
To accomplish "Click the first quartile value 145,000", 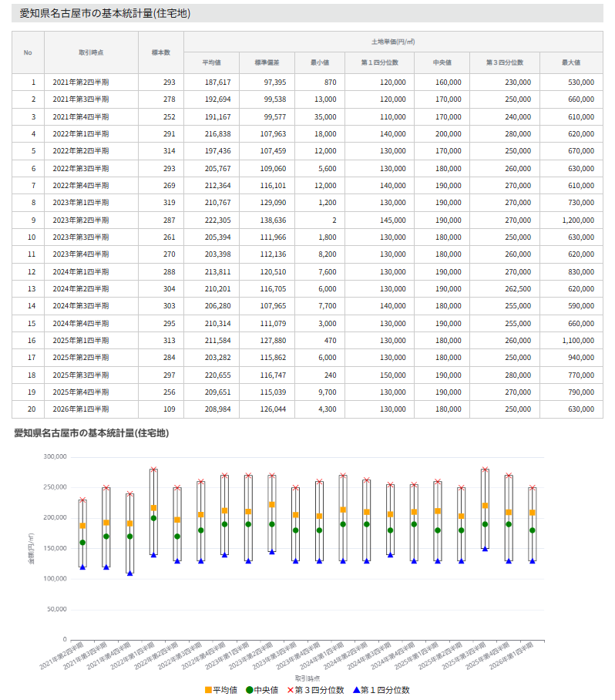I will coord(393,220).
